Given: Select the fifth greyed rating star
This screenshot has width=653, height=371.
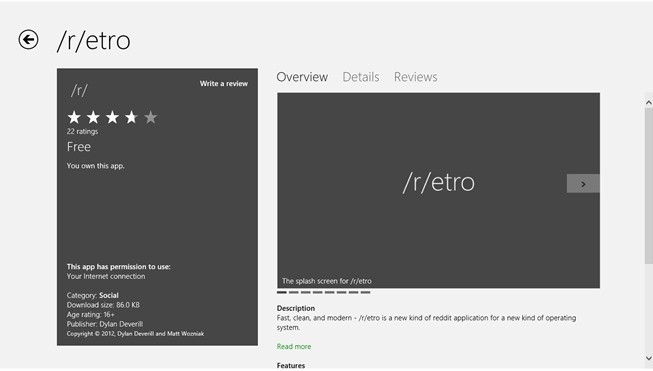Looking at the screenshot, I should (x=151, y=117).
